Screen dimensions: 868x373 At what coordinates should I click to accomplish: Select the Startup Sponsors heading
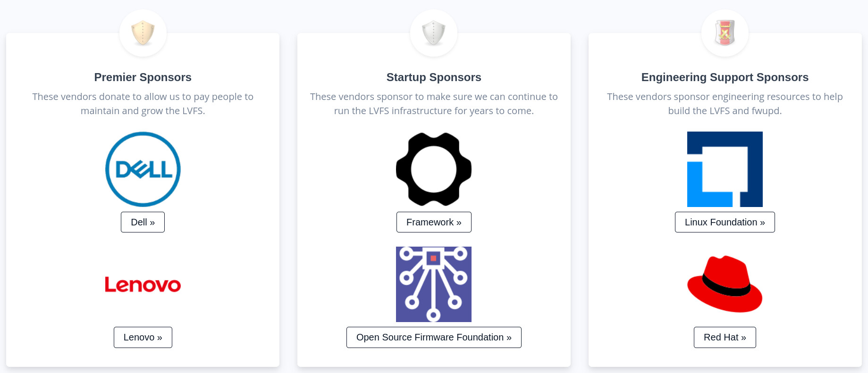tap(434, 77)
